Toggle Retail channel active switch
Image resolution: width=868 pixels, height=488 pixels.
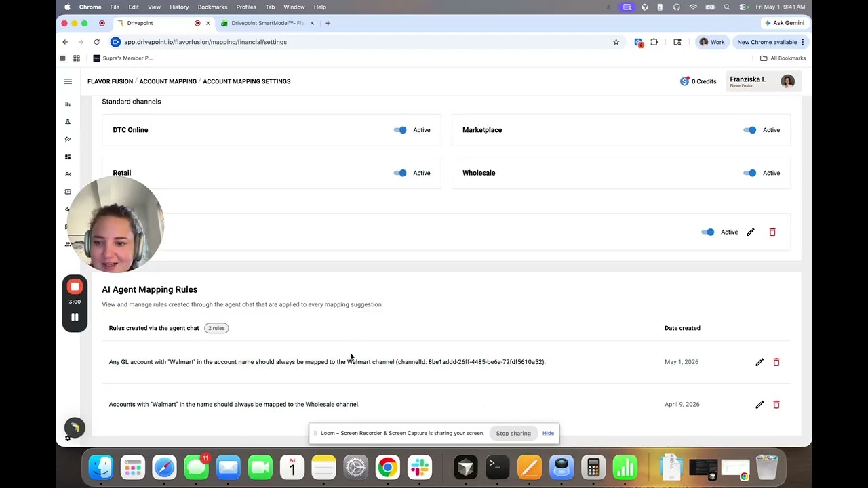tap(400, 173)
